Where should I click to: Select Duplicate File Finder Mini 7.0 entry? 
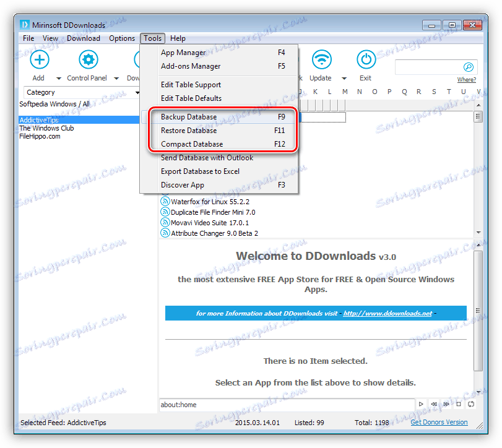click(x=213, y=212)
